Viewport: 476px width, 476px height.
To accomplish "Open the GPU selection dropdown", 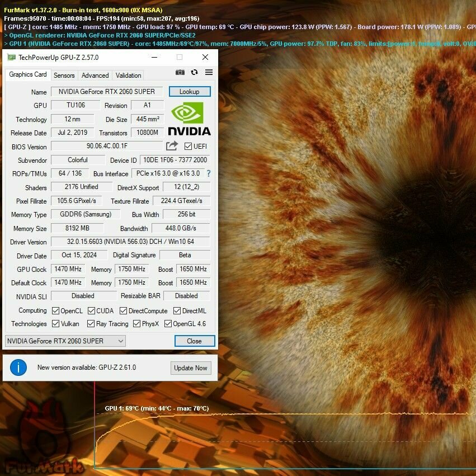I will 65,341.
